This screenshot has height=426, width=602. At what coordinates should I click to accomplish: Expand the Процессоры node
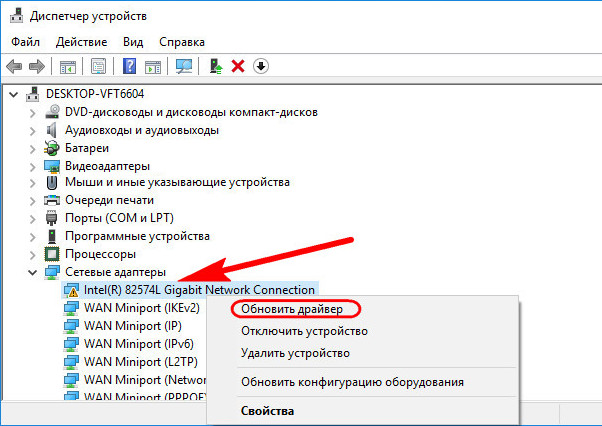35,254
